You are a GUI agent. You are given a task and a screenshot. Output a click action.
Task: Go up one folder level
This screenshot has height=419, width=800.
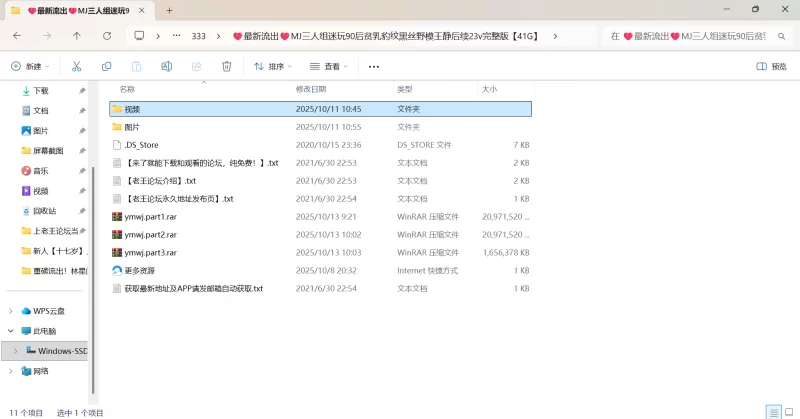pyautogui.click(x=77, y=35)
